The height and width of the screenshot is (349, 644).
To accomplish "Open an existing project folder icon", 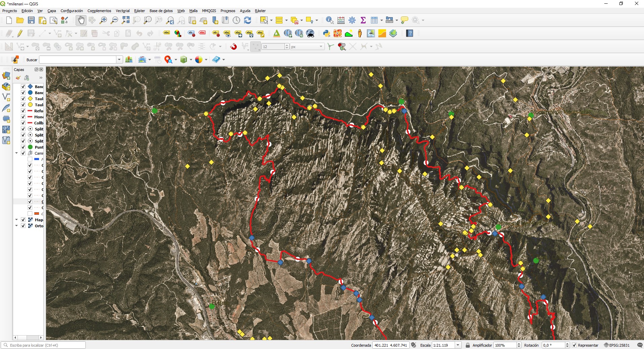I will coord(20,20).
